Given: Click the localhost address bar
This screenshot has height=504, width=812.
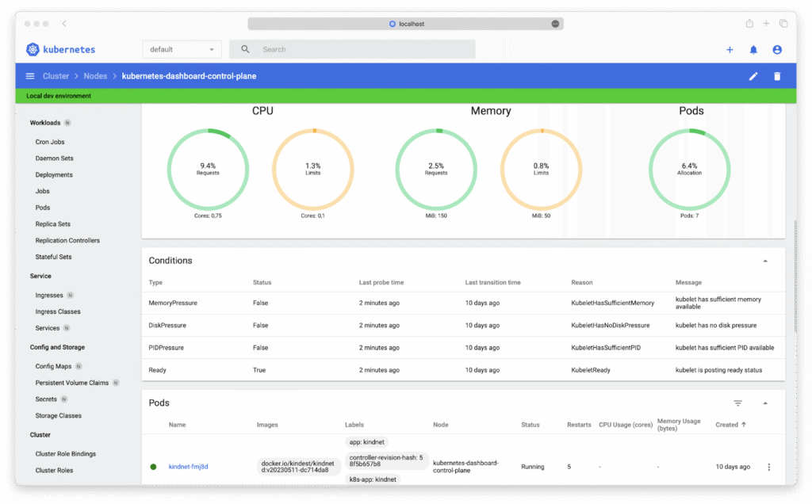Looking at the screenshot, I should tap(405, 24).
